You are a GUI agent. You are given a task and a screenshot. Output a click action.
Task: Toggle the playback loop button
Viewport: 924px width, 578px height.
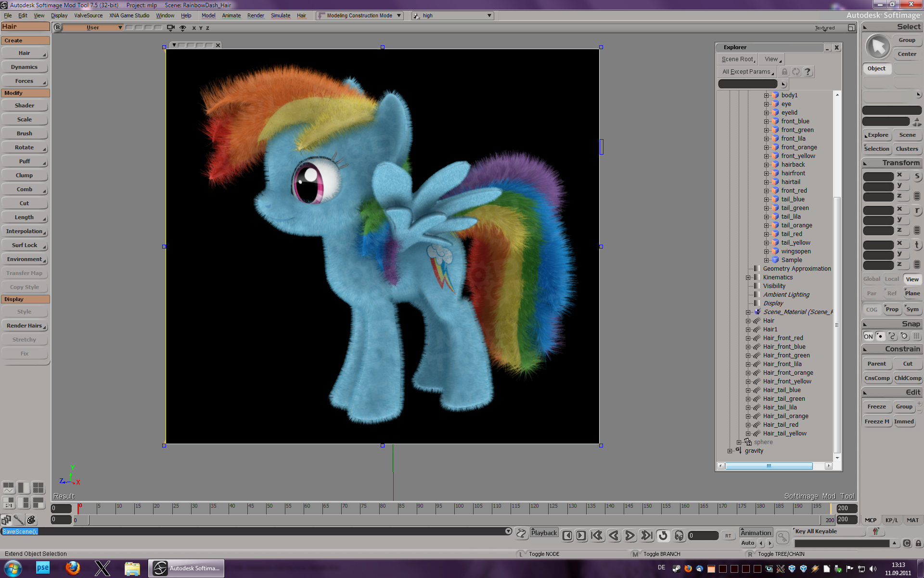click(663, 535)
